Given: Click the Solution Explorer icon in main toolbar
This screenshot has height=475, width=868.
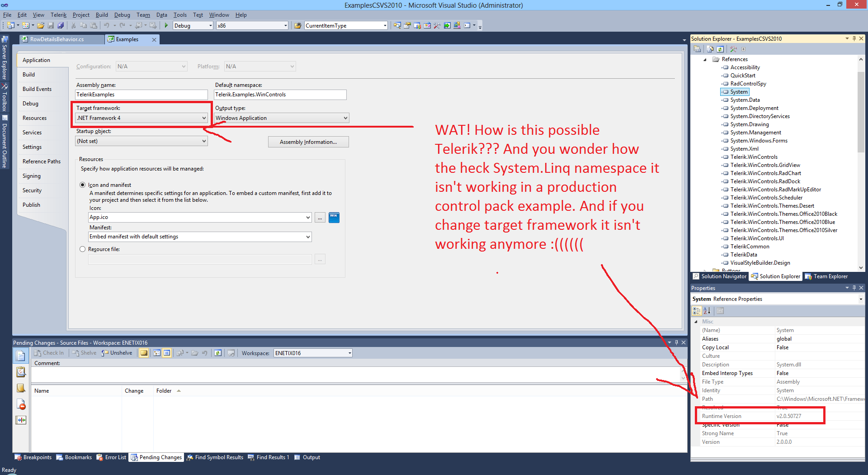Looking at the screenshot, I should (397, 25).
